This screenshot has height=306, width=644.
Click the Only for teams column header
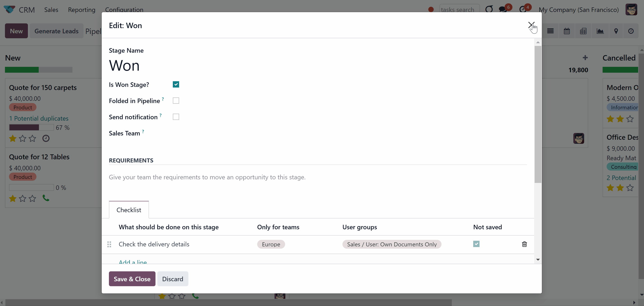(278, 227)
